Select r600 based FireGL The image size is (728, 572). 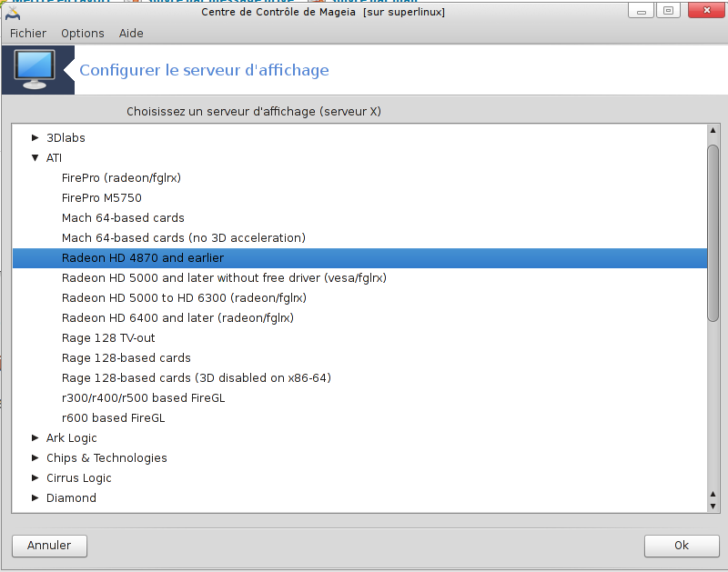(x=359, y=418)
